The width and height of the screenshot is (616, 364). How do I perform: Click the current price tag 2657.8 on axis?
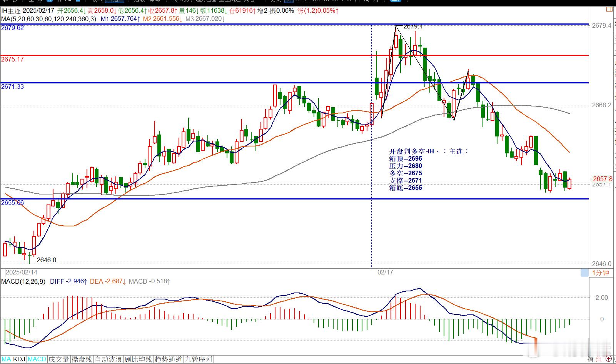(x=602, y=179)
